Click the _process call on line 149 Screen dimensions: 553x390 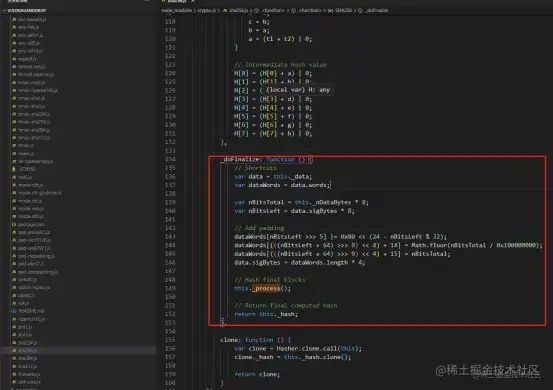click(267, 288)
